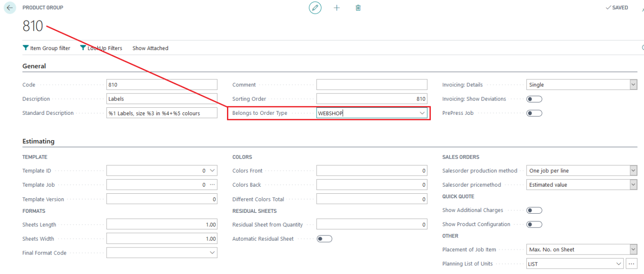Collapse the General section header
The height and width of the screenshot is (274, 644).
click(x=34, y=66)
